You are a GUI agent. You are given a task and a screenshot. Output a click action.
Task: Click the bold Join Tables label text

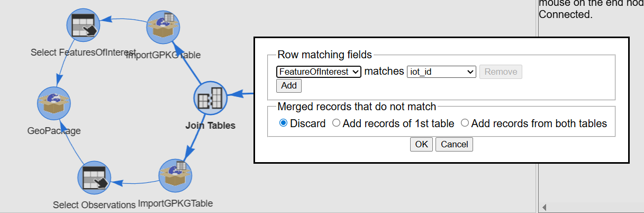pos(211,126)
